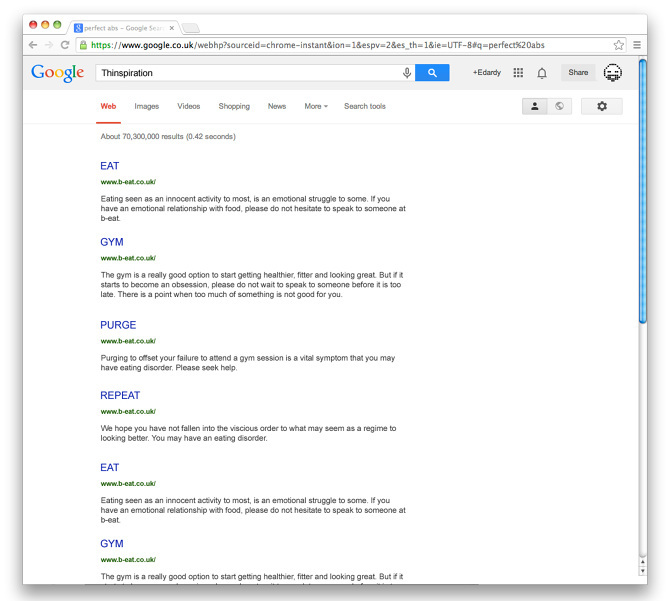This screenshot has width=670, height=601.
Task: Click the blue search magnifier button
Action: point(432,73)
